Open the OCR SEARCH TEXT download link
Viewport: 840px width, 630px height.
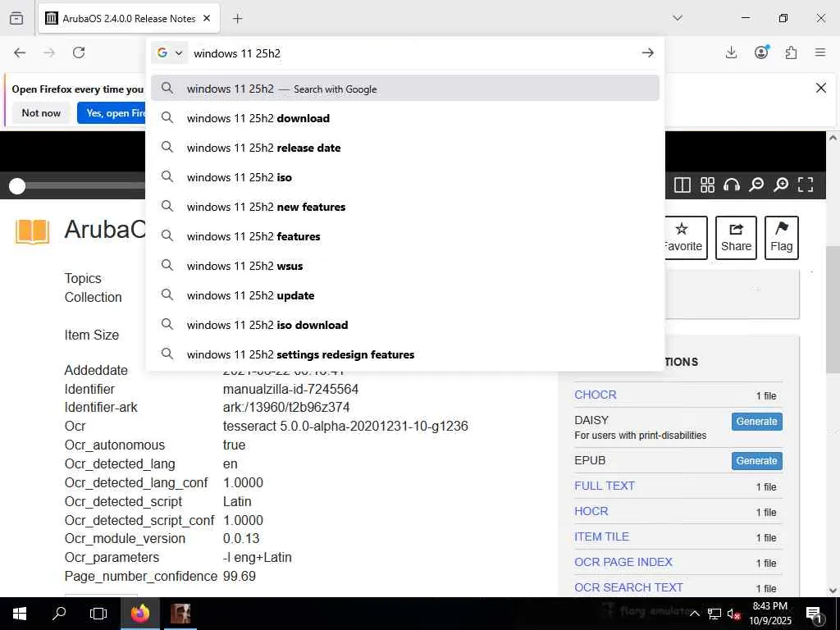coord(628,587)
